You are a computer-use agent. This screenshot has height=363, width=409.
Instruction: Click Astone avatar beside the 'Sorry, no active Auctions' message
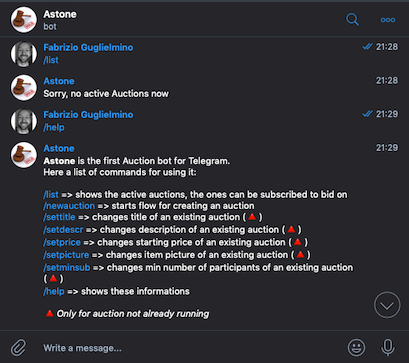click(x=24, y=88)
